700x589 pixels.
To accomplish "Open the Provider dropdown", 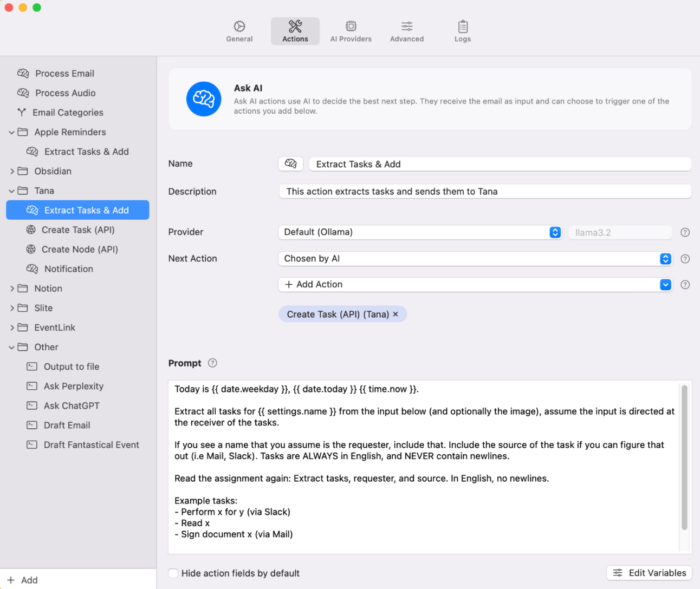I will tap(420, 232).
